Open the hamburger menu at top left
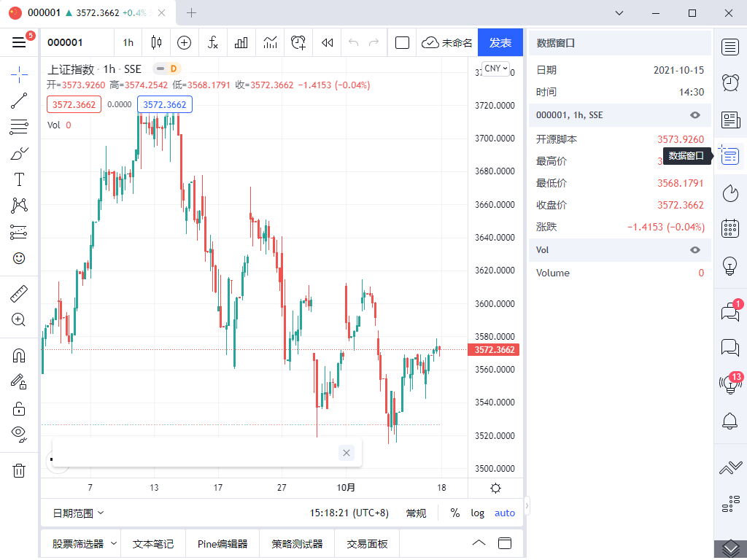 (x=19, y=42)
